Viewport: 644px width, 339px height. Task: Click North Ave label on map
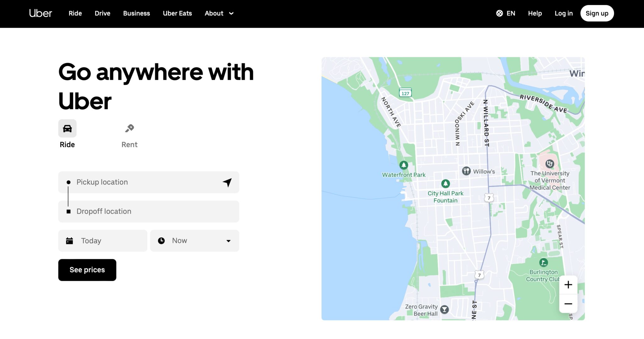pos(391,112)
